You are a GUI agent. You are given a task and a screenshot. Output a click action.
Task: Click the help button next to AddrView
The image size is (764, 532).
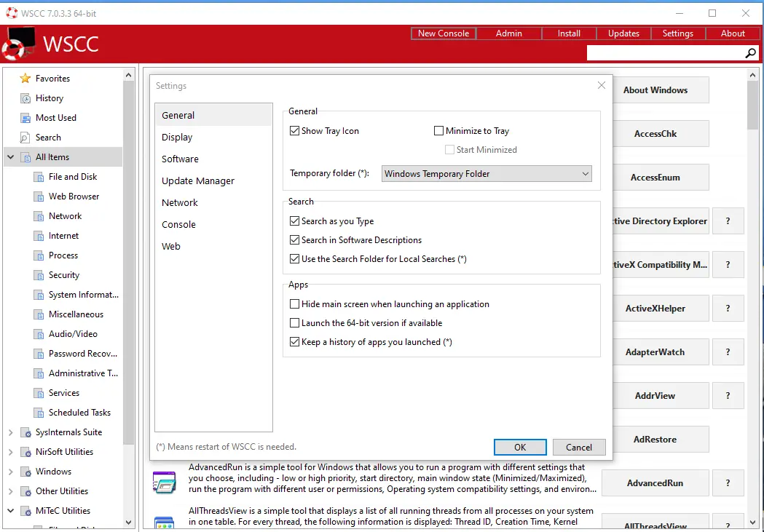pyautogui.click(x=728, y=396)
